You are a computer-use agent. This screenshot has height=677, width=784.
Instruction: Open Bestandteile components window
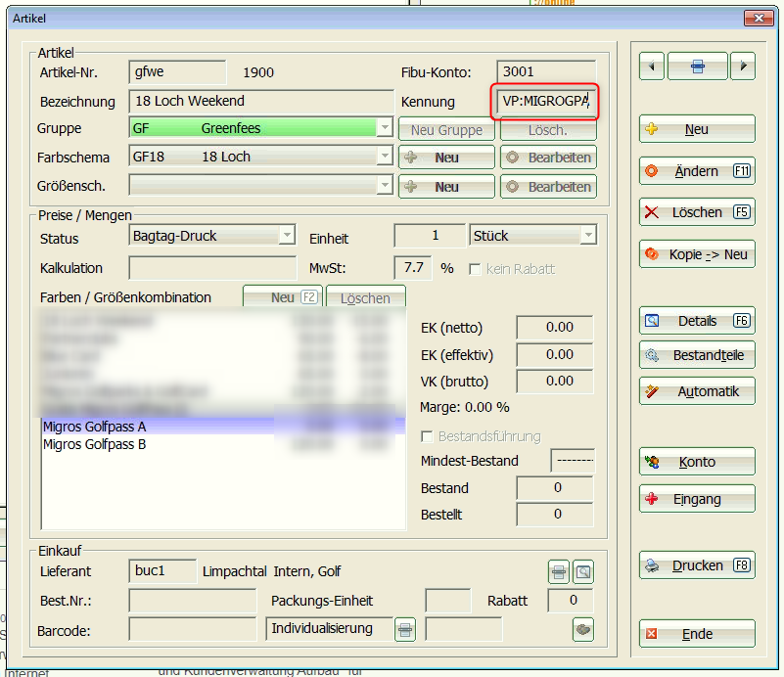pyautogui.click(x=697, y=355)
